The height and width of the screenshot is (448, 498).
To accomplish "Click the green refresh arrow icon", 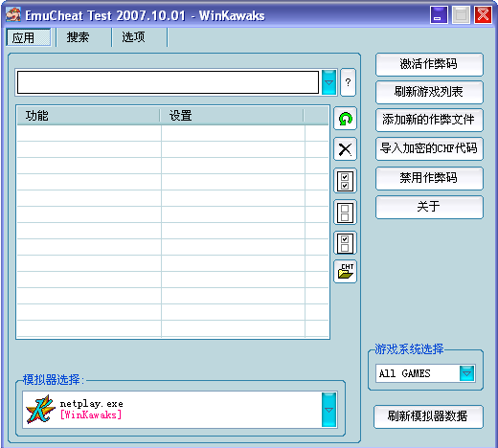I will (x=345, y=119).
